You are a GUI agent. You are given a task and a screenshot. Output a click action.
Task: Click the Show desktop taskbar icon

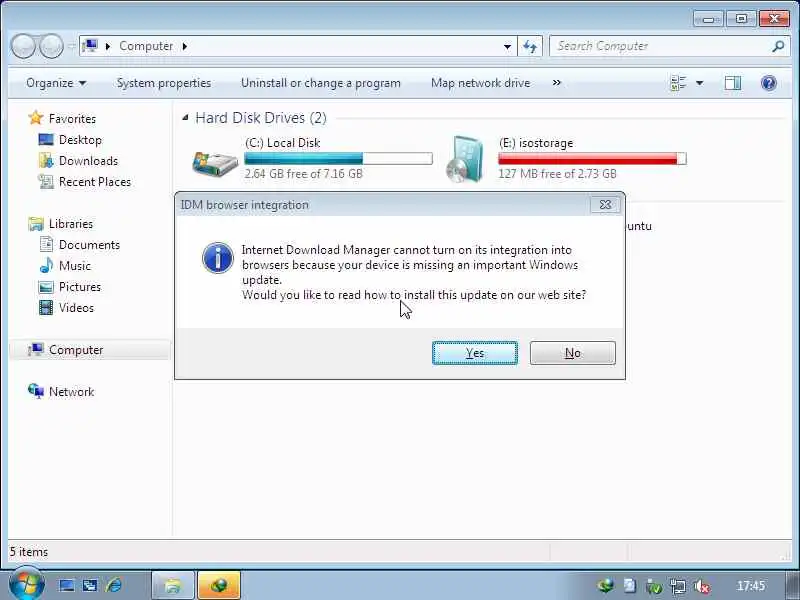point(67,585)
